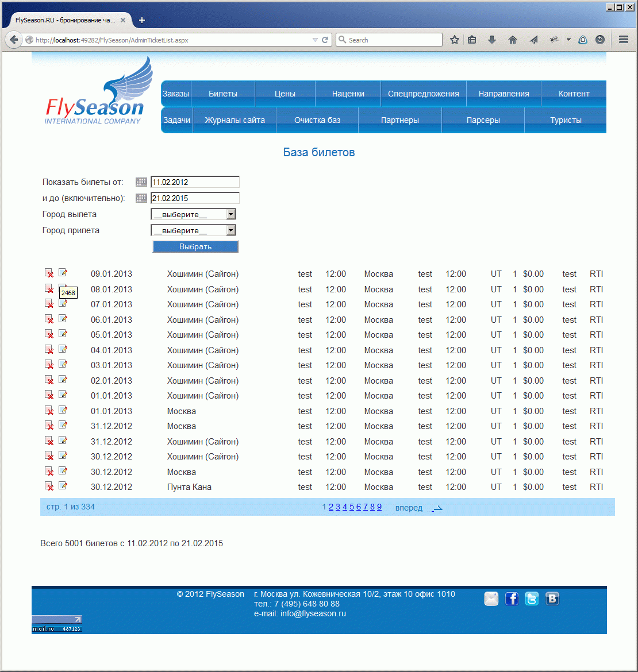Image resolution: width=638 pixels, height=672 pixels.
Task: Show bookmarks list icon in toolbar
Action: 472,40
